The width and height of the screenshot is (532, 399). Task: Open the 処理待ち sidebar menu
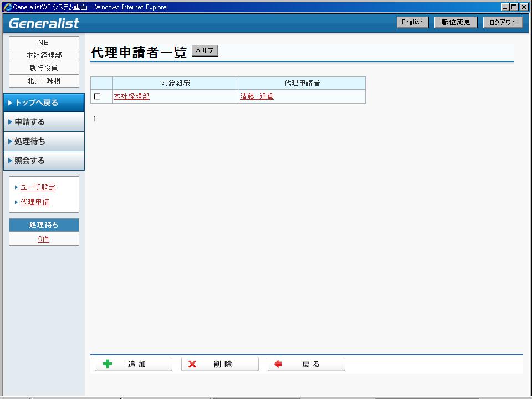click(44, 141)
